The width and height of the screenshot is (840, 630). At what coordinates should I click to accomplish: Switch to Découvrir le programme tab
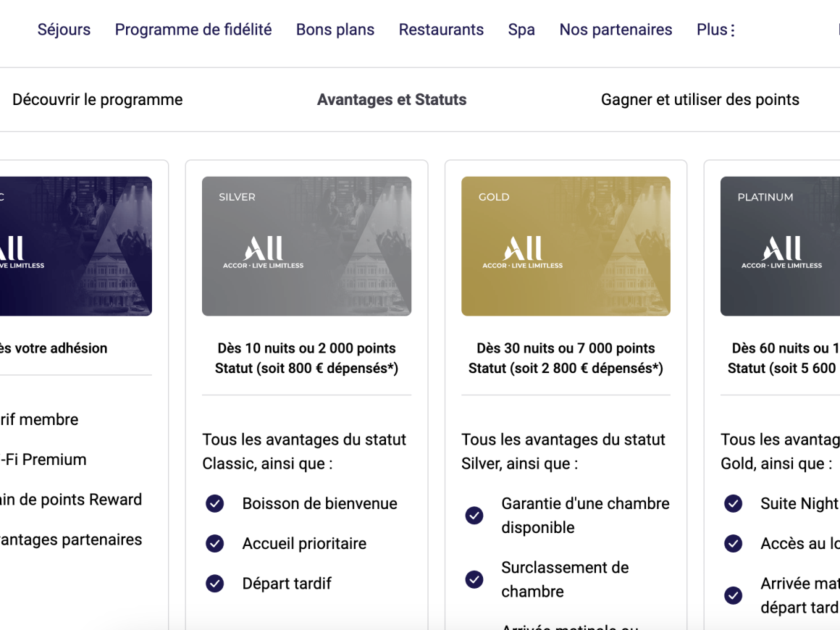tap(98, 100)
